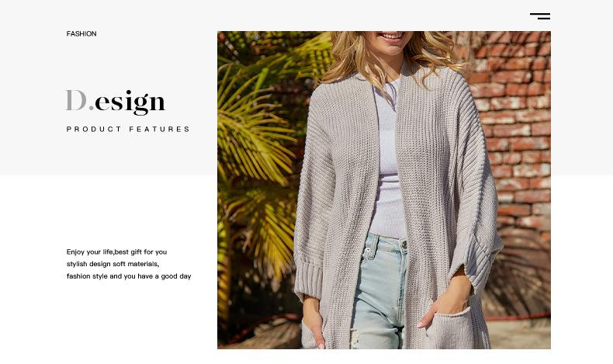Click the word FEATURES in the subtitle
Viewport: 613px width, 364px height.
159,129
